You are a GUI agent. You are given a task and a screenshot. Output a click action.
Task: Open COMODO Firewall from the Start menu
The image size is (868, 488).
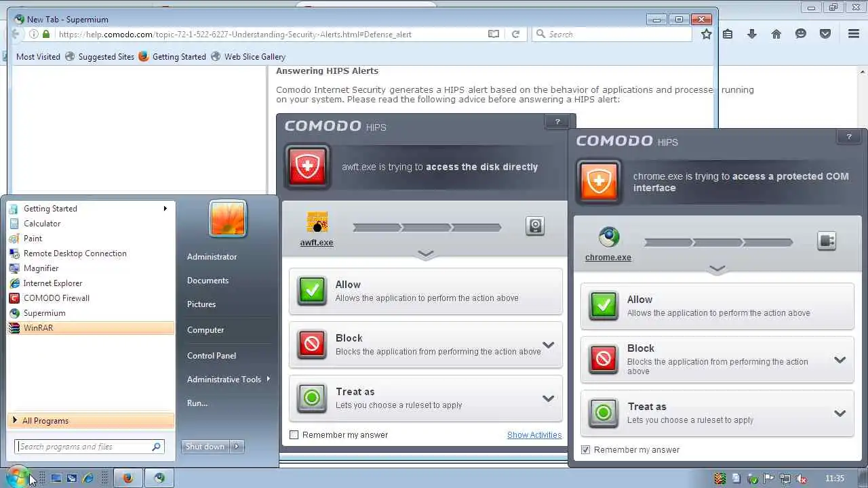pos(91,298)
